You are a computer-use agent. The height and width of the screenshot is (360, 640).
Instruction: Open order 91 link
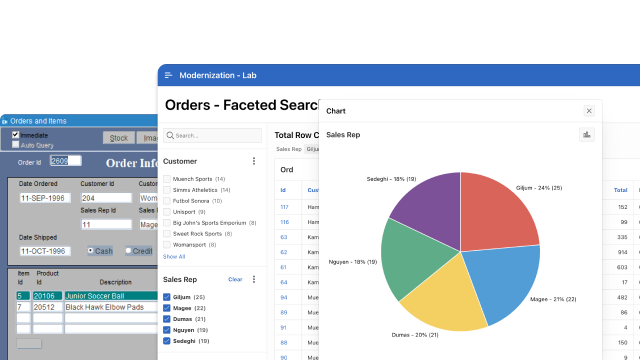click(x=283, y=327)
